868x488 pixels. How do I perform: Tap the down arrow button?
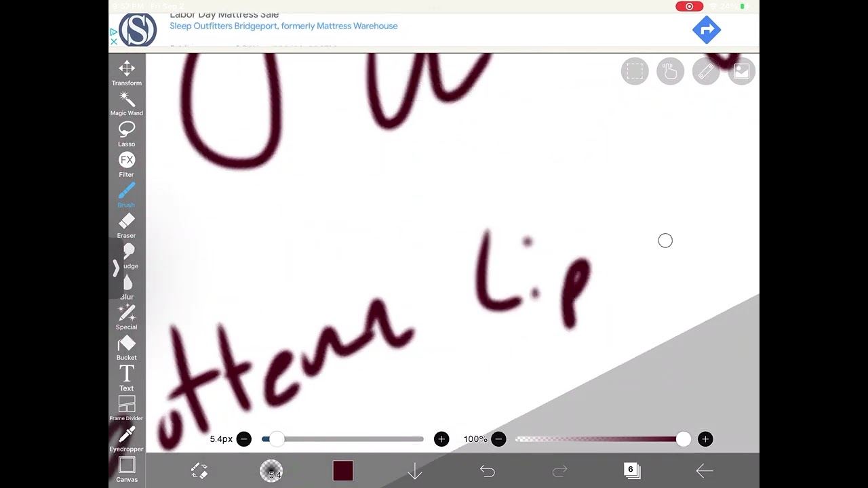(415, 471)
